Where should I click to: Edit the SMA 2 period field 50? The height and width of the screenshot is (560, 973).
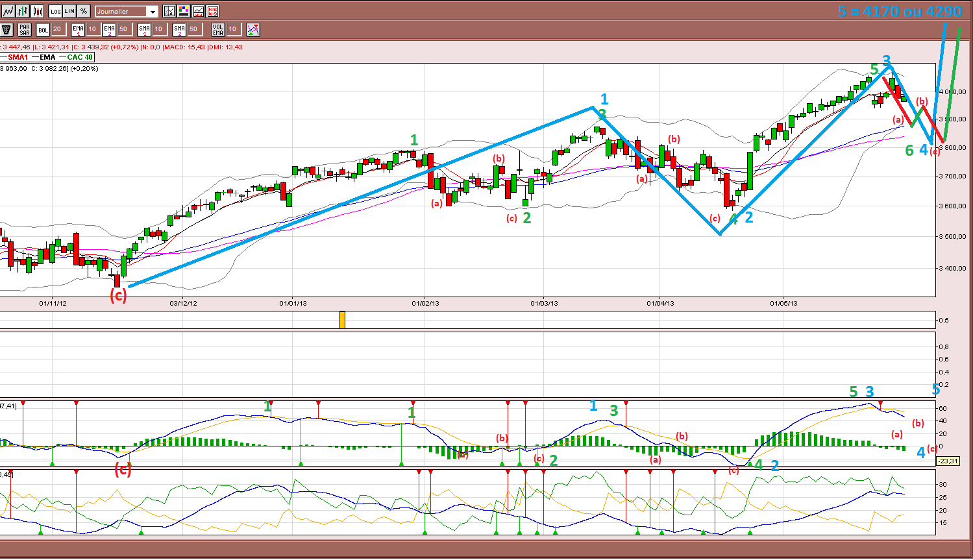tap(195, 29)
